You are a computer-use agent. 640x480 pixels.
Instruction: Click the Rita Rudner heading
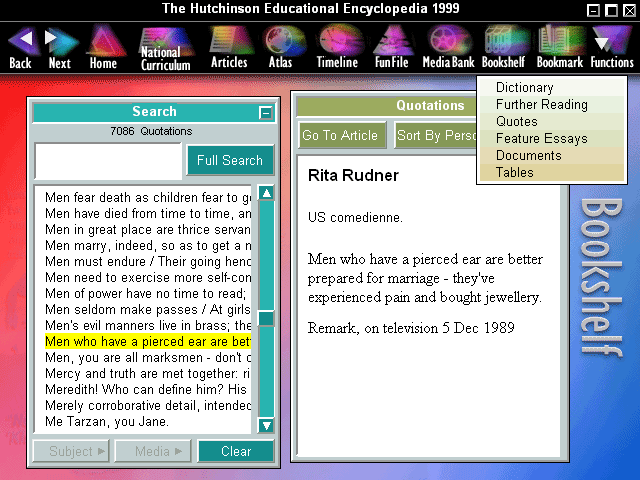[353, 176]
